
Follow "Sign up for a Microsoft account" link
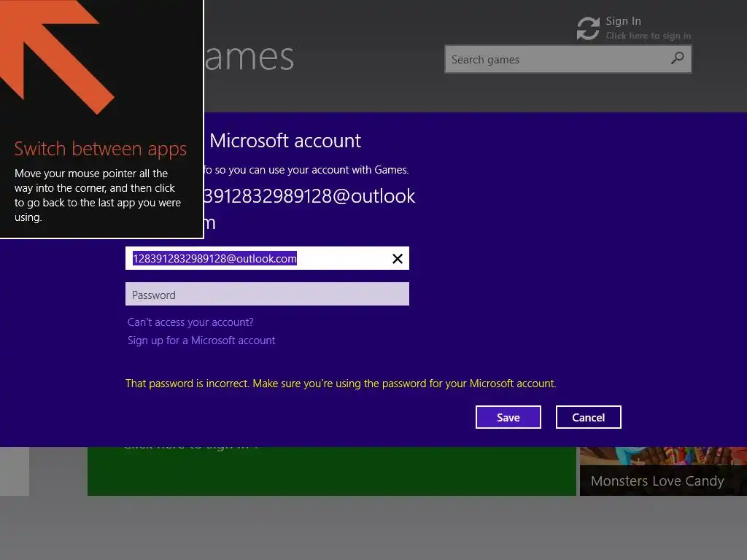click(201, 341)
